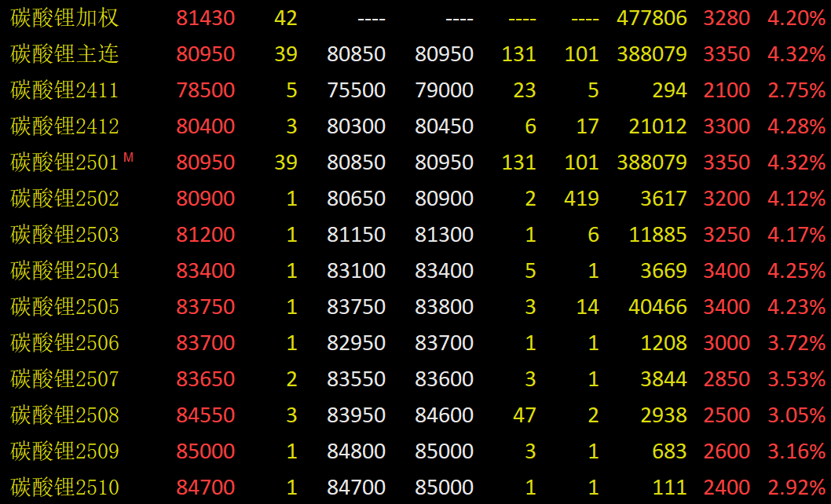
Task: Click the red M marker beside 碳酸锂2501
Action: (x=129, y=158)
